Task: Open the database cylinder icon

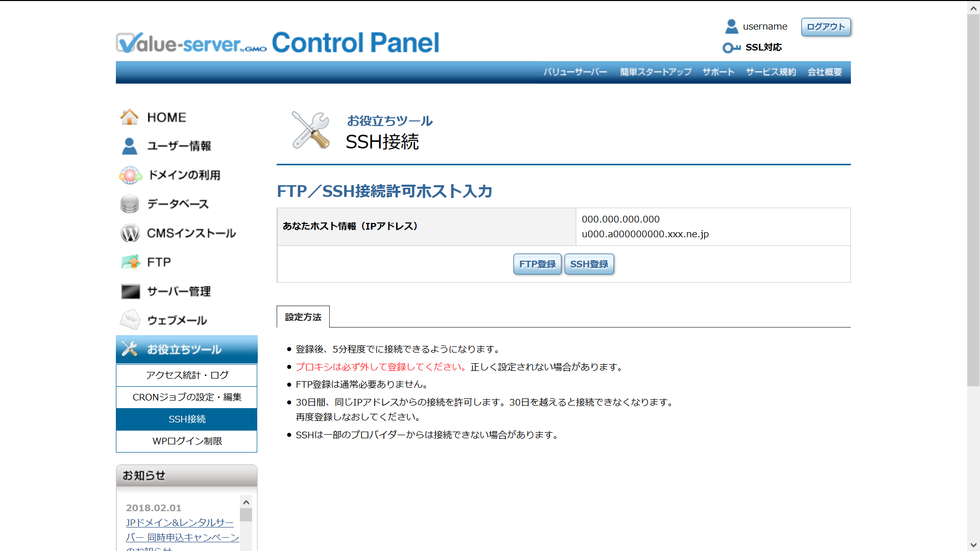Action: [x=130, y=204]
